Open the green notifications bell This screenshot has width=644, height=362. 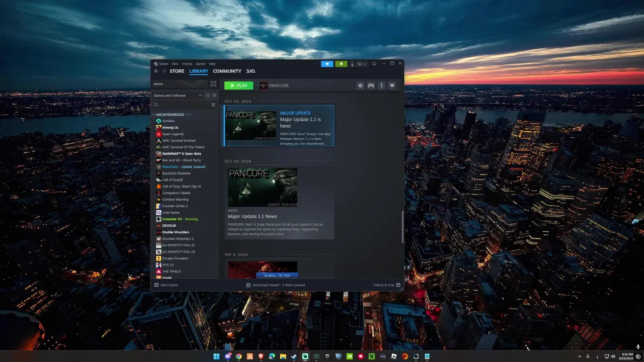(341, 64)
